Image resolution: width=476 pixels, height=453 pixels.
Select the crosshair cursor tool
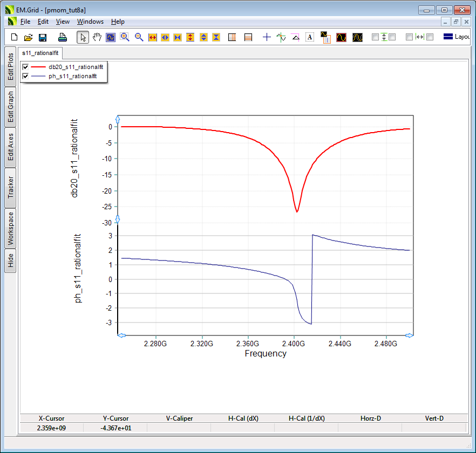(267, 37)
